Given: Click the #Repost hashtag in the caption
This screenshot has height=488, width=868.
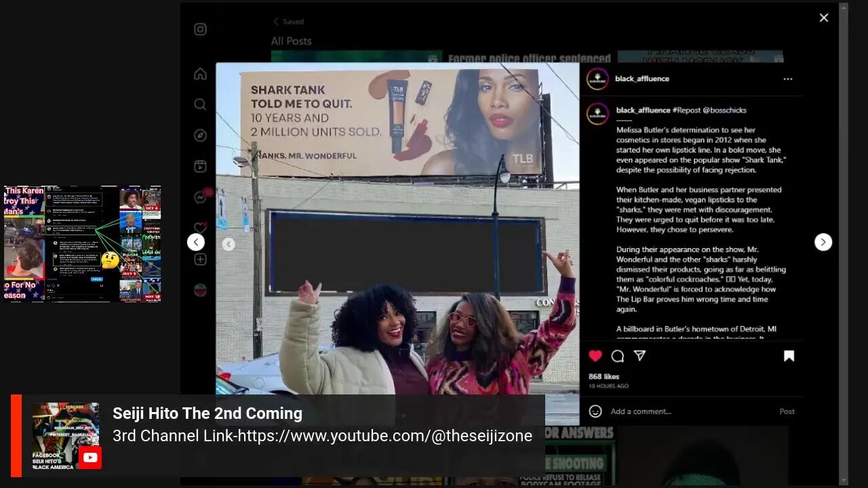Looking at the screenshot, I should [x=686, y=110].
